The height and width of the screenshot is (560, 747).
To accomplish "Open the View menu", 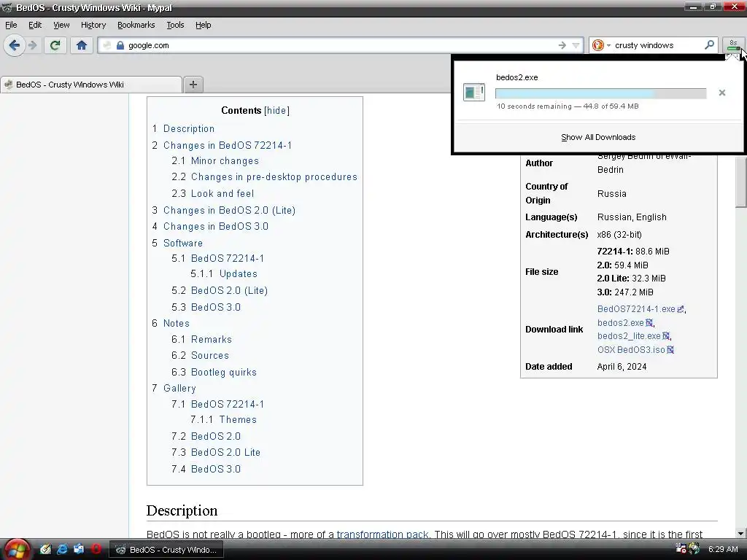I will [x=61, y=25].
